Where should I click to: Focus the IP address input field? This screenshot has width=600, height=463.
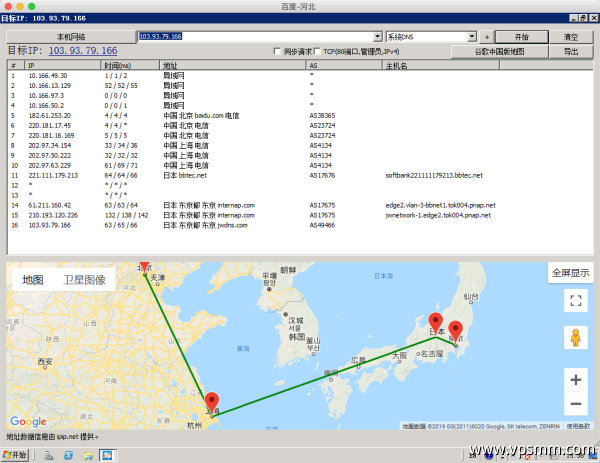(255, 37)
